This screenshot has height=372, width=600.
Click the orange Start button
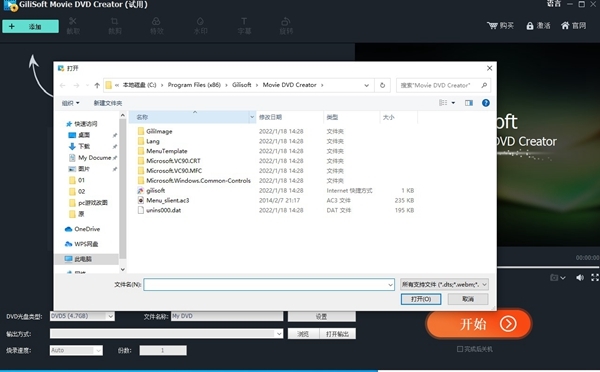[x=479, y=324]
